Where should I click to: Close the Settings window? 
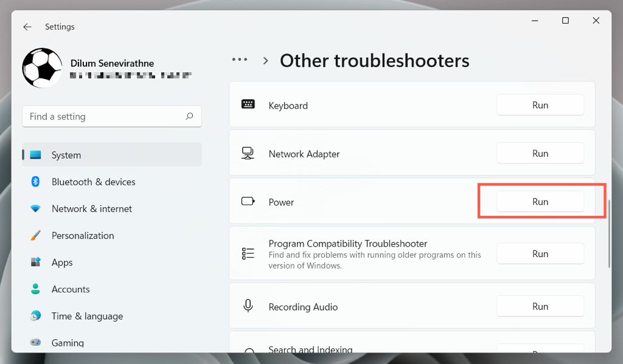coord(596,21)
